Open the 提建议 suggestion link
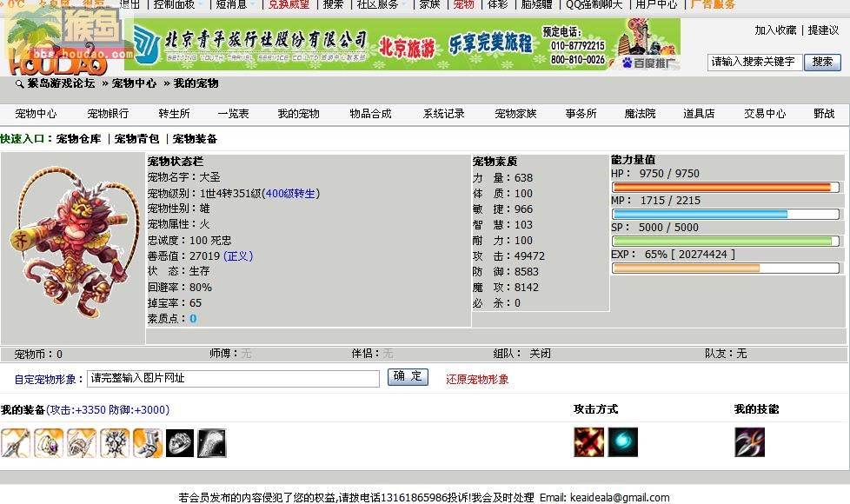Image resolution: width=850 pixels, height=504 pixels. 823,30
